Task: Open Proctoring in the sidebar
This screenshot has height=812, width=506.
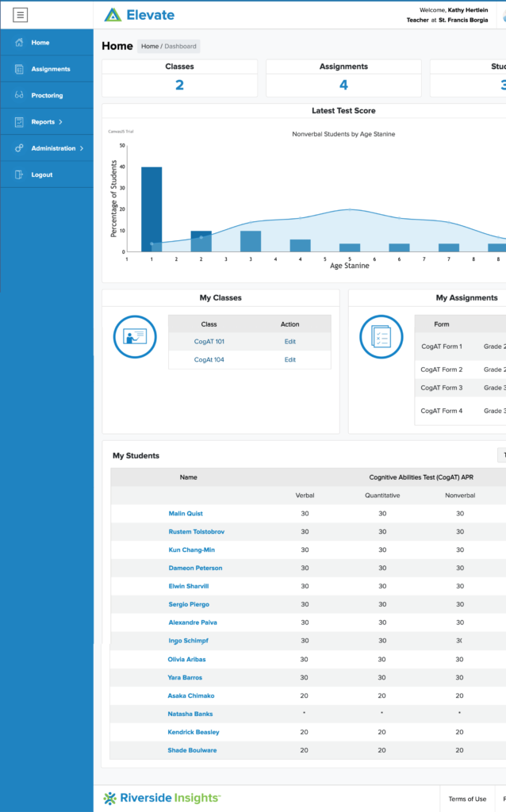Action: (47, 95)
